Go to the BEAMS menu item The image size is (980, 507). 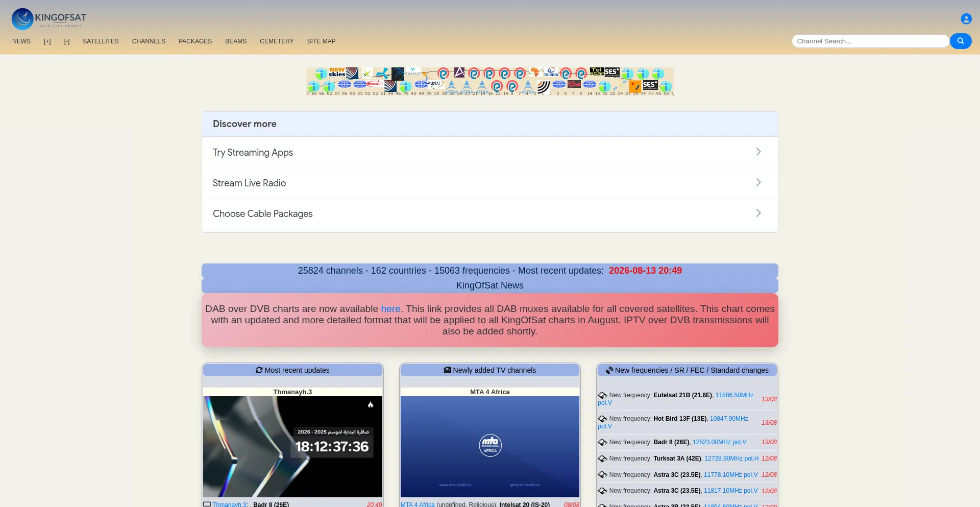236,41
